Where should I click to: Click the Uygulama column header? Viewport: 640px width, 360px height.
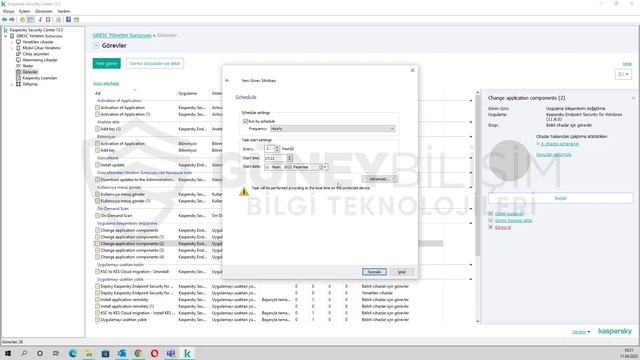(187, 93)
